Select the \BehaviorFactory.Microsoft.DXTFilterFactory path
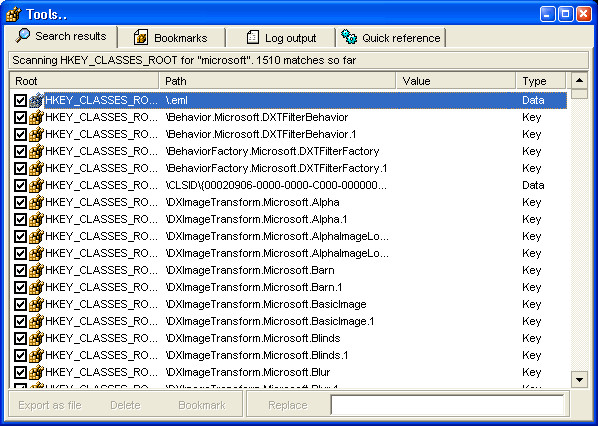The width and height of the screenshot is (598, 426). point(273,151)
